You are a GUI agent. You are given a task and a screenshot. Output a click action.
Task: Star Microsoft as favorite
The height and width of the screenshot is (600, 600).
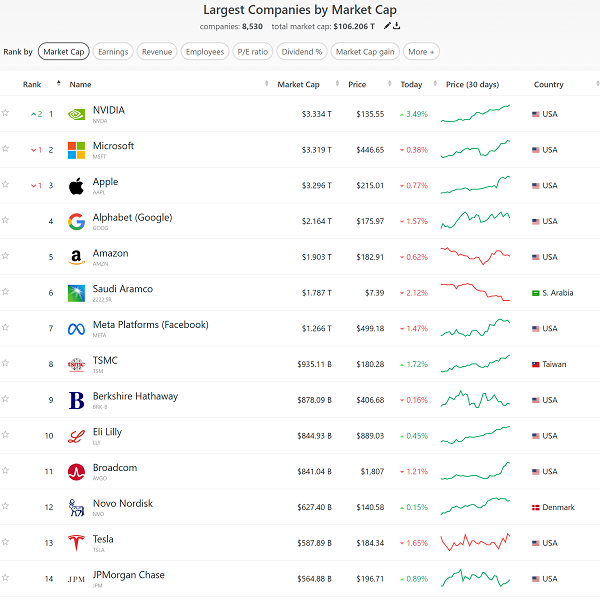(x=5, y=148)
